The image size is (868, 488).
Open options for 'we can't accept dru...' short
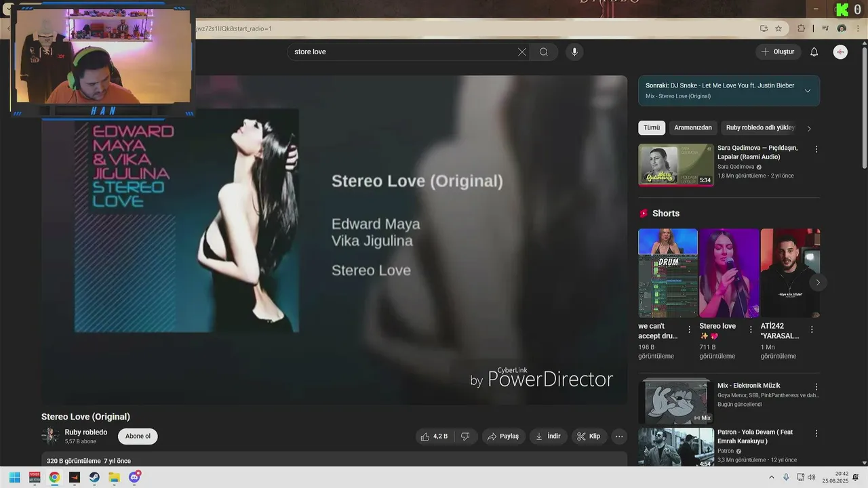click(x=690, y=329)
